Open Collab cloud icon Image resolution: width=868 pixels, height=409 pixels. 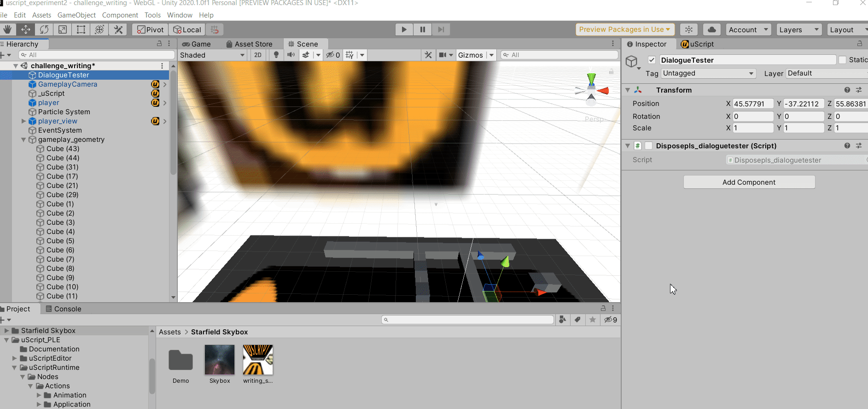[x=711, y=29]
